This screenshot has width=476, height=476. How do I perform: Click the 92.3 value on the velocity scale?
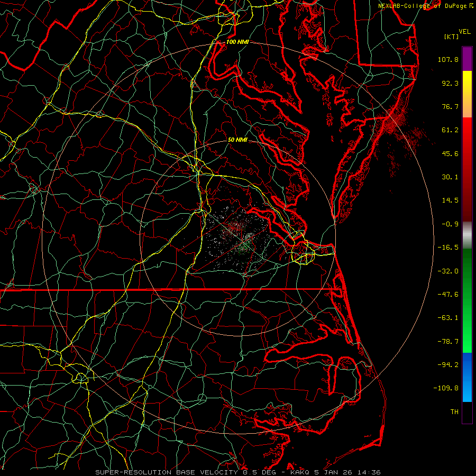450,83
